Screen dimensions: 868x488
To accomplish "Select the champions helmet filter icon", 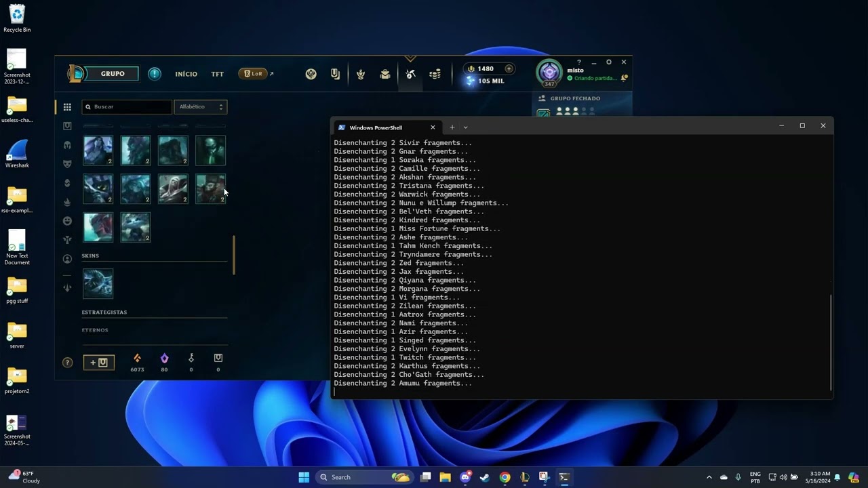I will (67, 145).
